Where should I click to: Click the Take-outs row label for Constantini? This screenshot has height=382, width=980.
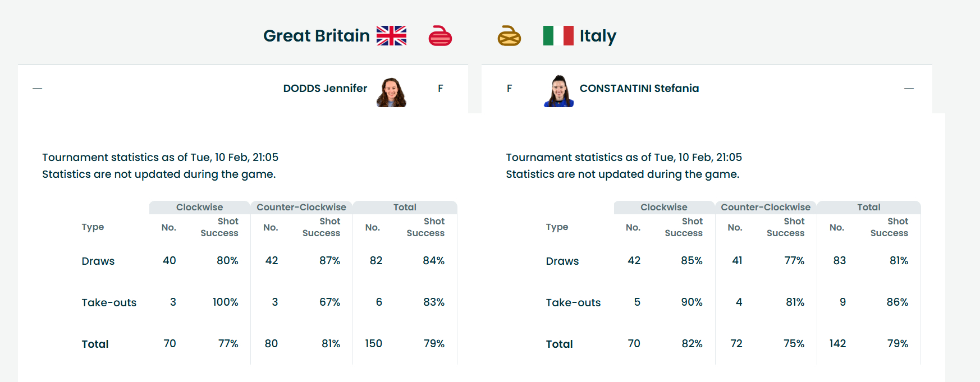point(573,303)
